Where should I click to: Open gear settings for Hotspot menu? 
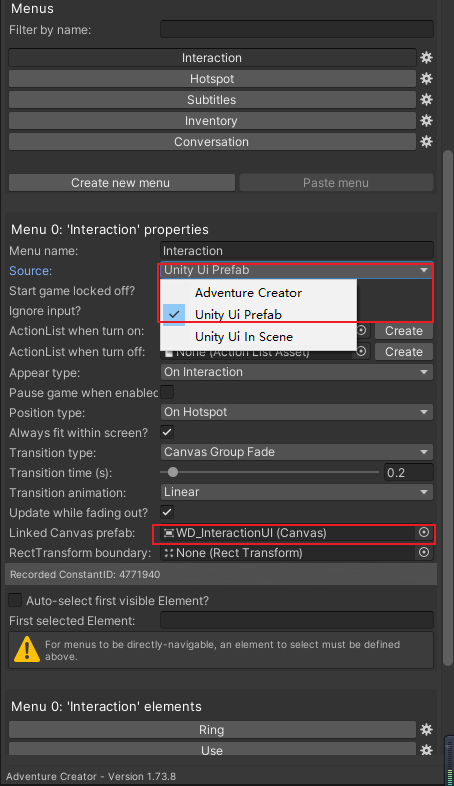(426, 79)
